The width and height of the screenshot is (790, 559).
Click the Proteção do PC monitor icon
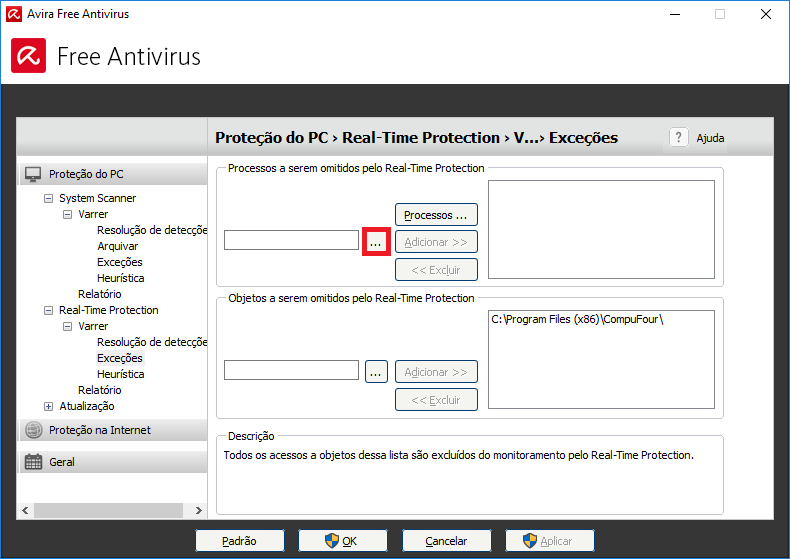[x=34, y=174]
